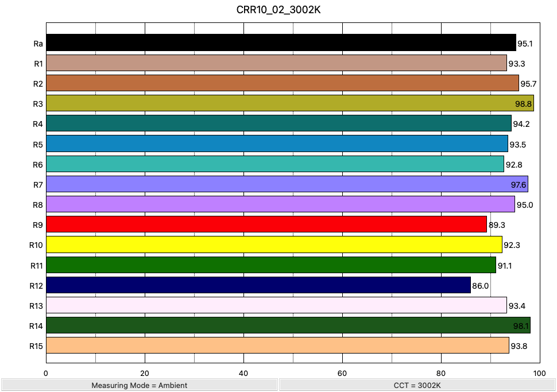Click the R10 value 92.3
The width and height of the screenshot is (557, 392).
coord(512,245)
